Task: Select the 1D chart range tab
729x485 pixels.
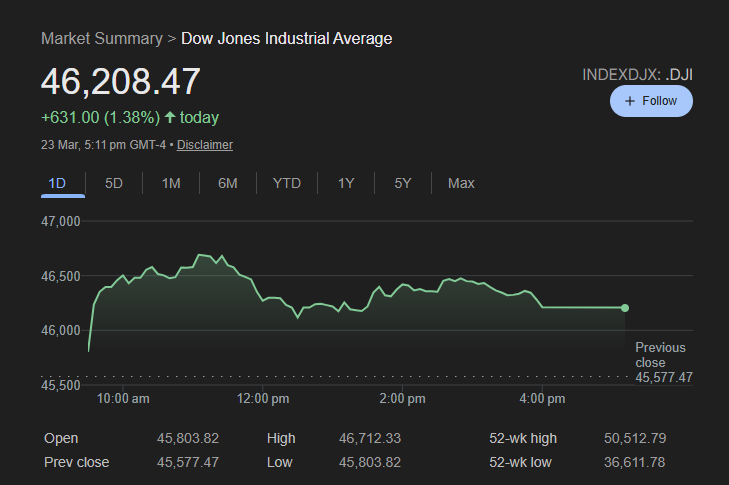Action: tap(57, 183)
